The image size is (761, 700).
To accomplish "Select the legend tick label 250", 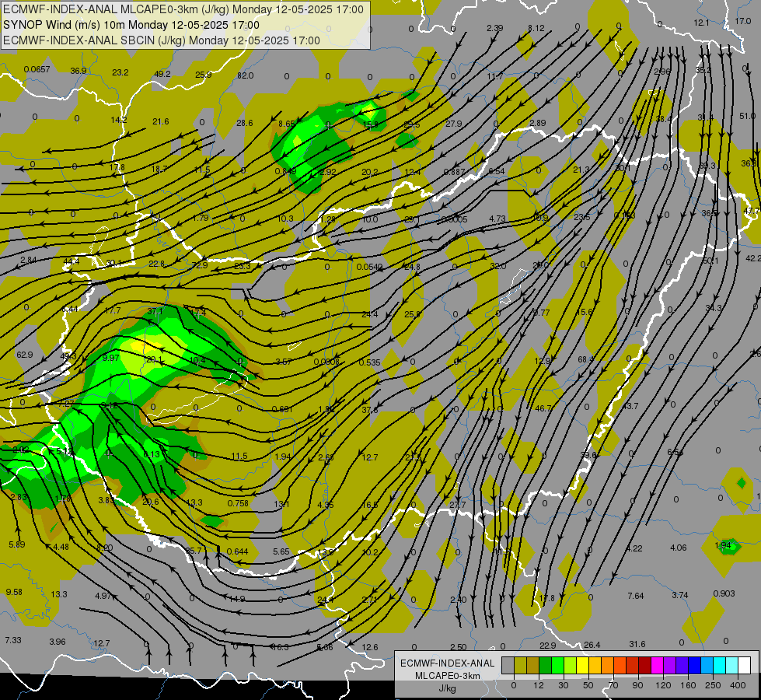I will (713, 685).
